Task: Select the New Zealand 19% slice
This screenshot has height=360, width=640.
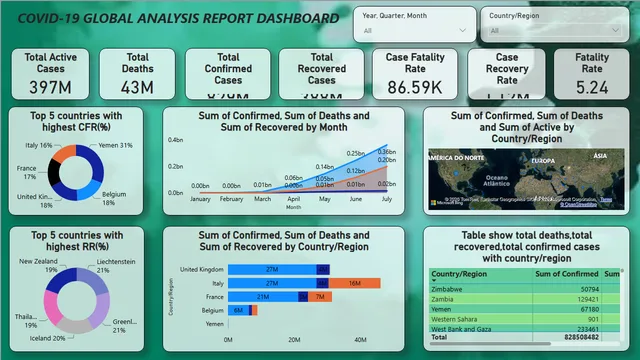Action: [x=61, y=278]
